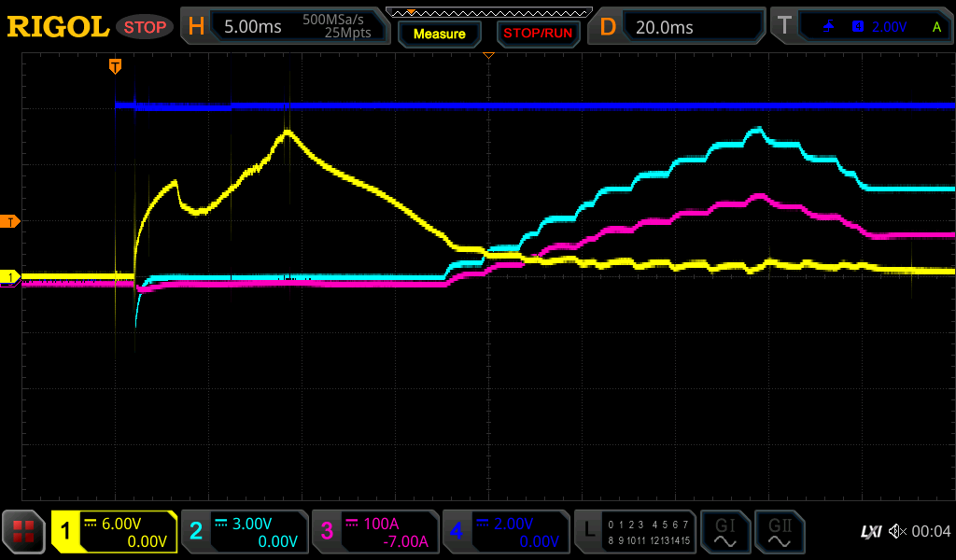The width and height of the screenshot is (956, 560).
Task: Open the GI waveform generator
Action: click(x=724, y=532)
